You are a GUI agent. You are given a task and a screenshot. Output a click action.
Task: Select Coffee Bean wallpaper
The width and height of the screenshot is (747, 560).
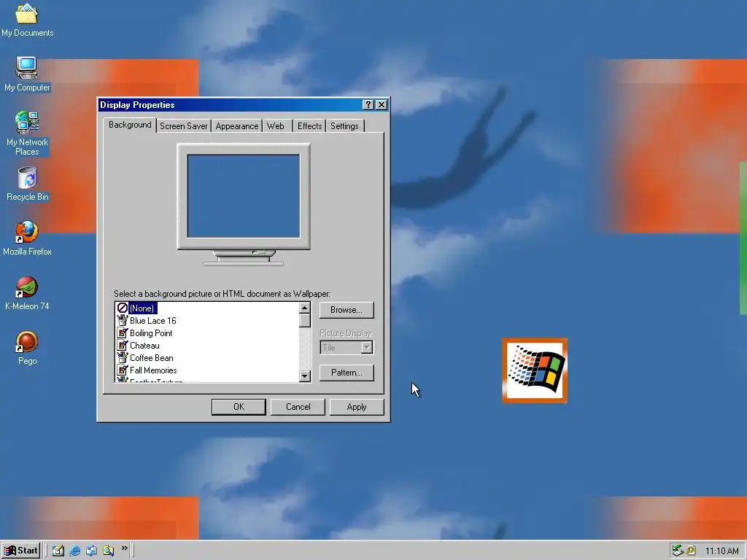tap(152, 357)
